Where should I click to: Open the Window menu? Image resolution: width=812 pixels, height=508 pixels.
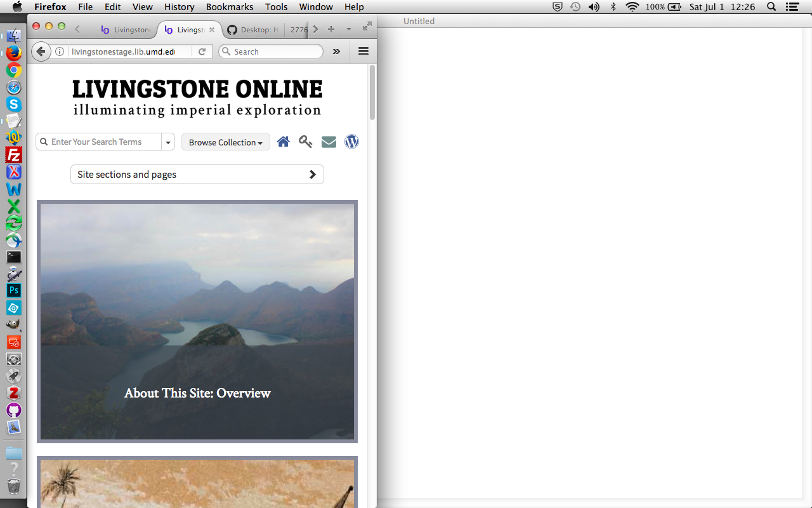point(316,7)
